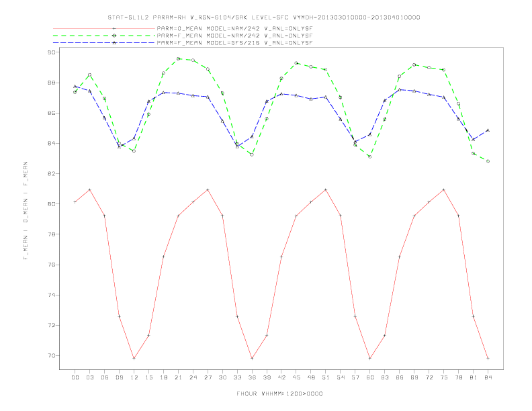
Task: Click the vertical y-axis label F_MEAN | O_MEAN
Action: coord(26,211)
